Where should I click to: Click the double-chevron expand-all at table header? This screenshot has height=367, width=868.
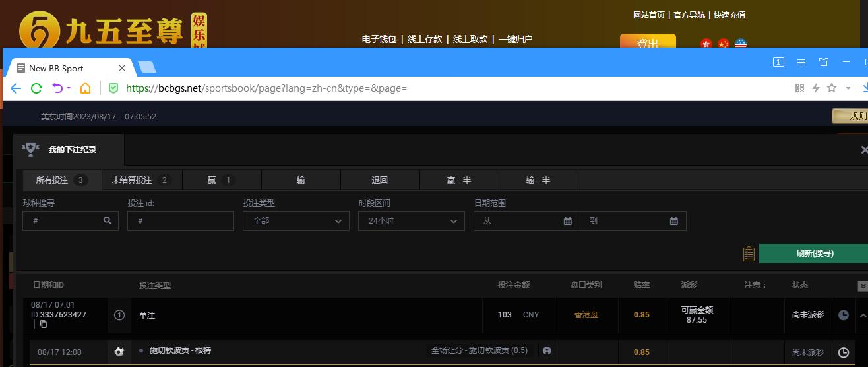click(862, 286)
